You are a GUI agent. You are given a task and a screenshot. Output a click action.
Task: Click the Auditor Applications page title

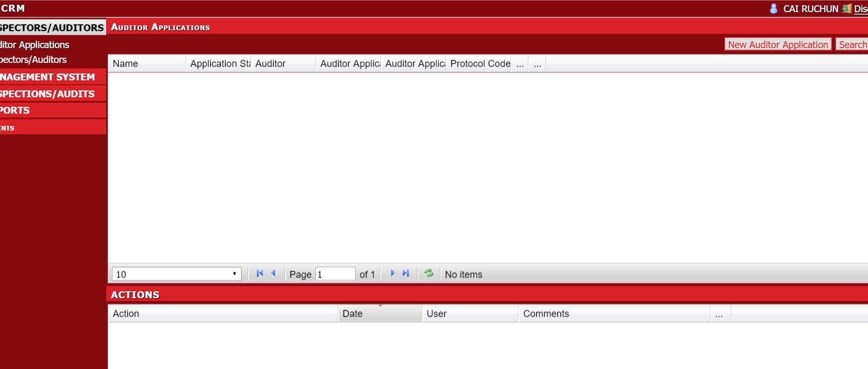coord(160,27)
